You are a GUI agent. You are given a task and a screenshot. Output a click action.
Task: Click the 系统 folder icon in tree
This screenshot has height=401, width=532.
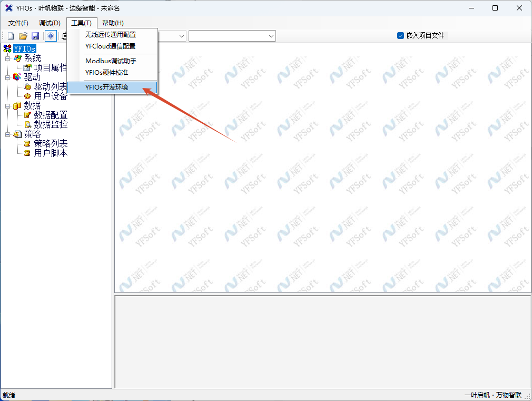pyautogui.click(x=17, y=58)
